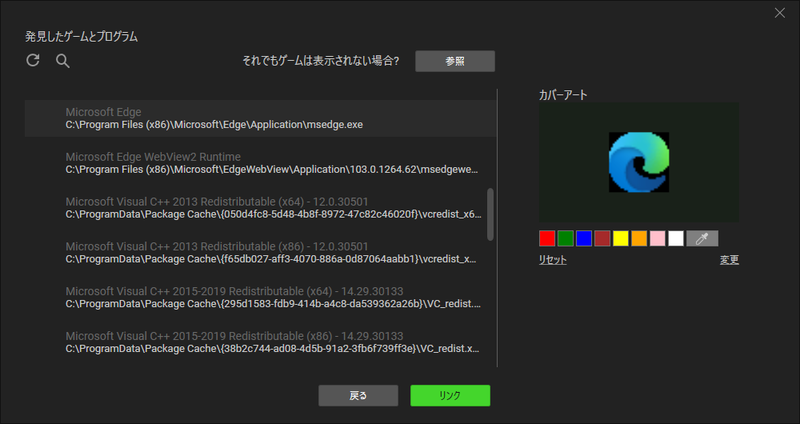Click the 38b2c744 Package Cache path
Image resolution: width=800 pixels, height=424 pixels.
272,350
